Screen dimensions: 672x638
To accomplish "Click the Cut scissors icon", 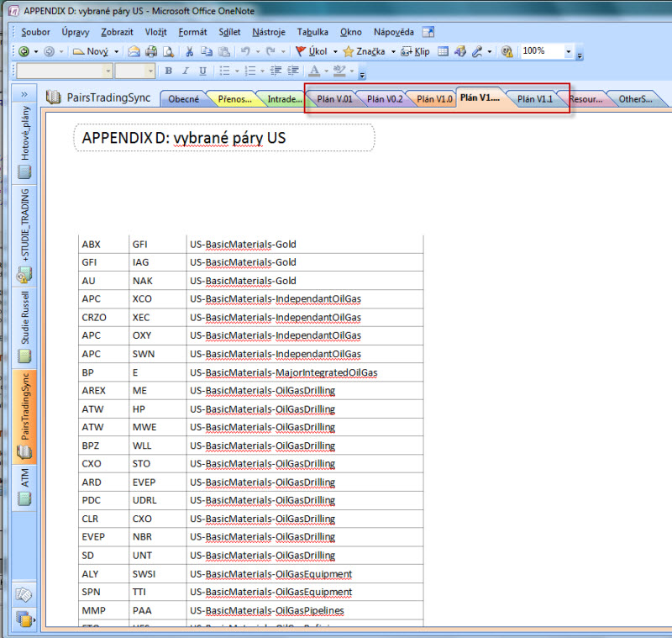I will pos(190,51).
